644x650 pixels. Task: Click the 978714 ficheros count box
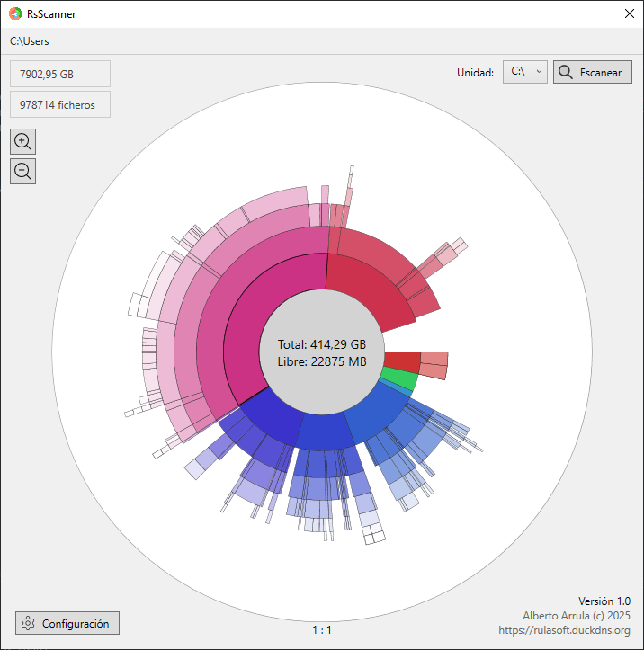[x=60, y=104]
